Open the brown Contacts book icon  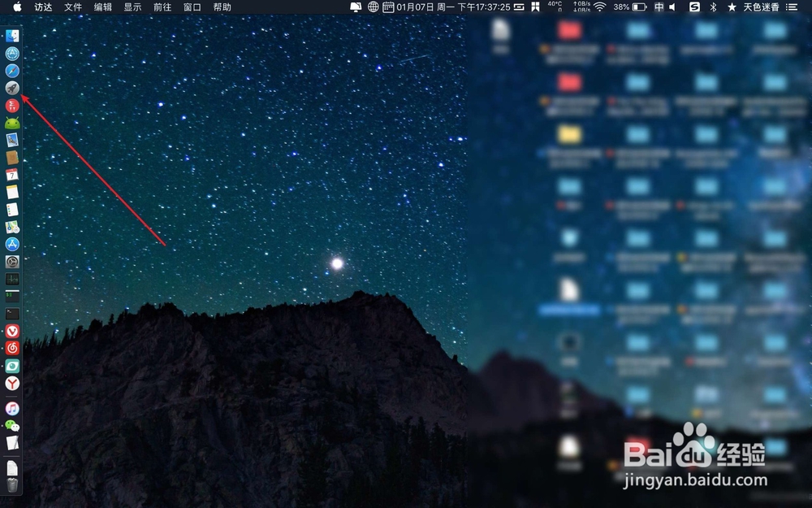coord(12,157)
